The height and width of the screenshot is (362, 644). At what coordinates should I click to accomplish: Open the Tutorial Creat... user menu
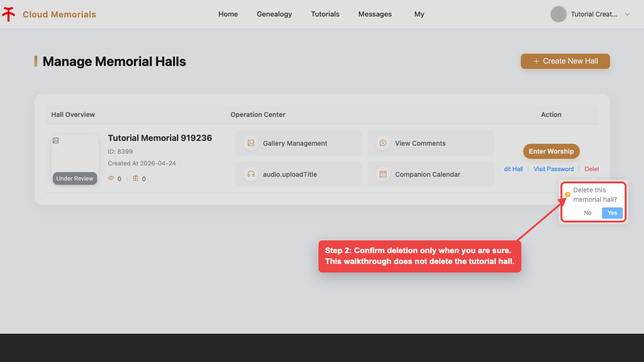coord(594,14)
